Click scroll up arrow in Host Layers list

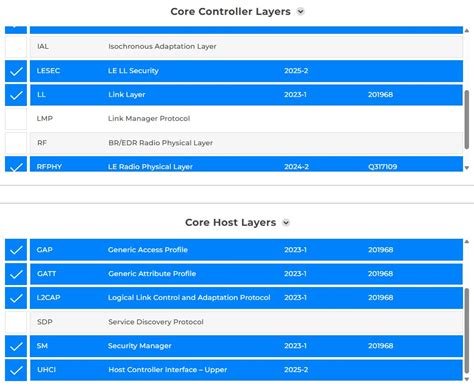pyautogui.click(x=467, y=241)
